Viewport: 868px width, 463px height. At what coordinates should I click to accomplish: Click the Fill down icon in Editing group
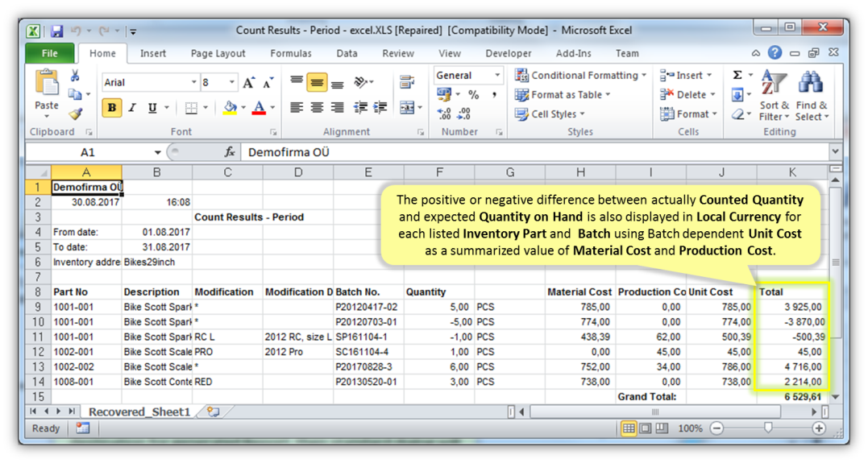pos(737,95)
